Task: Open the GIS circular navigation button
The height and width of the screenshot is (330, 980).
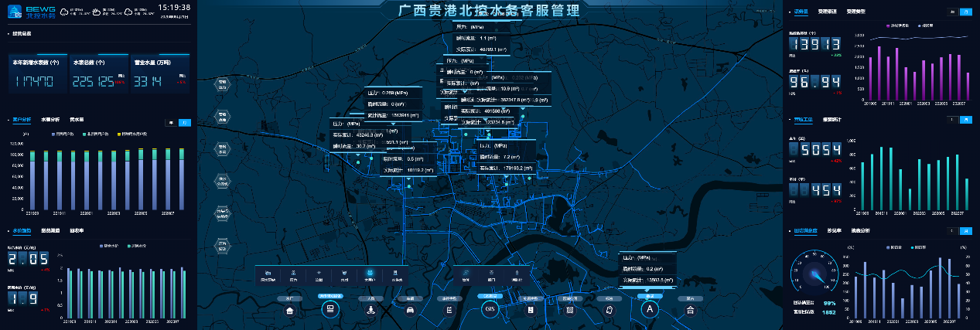Action: click(x=489, y=309)
